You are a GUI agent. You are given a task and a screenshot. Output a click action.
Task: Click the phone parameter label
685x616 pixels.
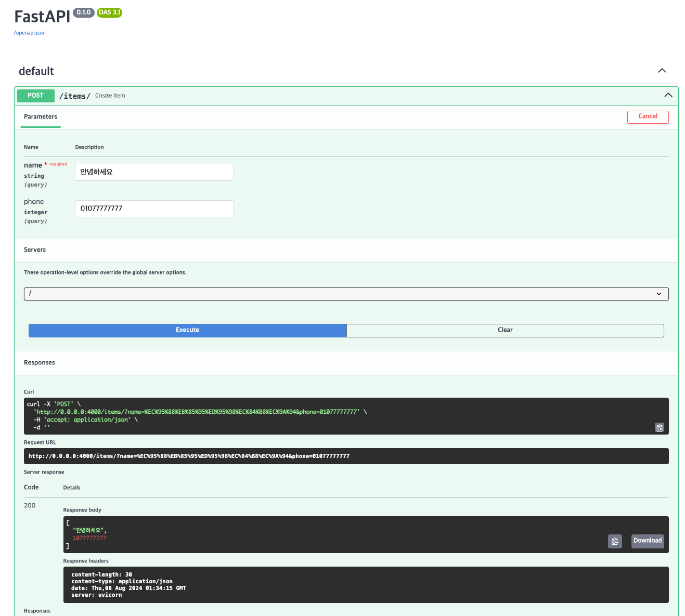coord(34,202)
